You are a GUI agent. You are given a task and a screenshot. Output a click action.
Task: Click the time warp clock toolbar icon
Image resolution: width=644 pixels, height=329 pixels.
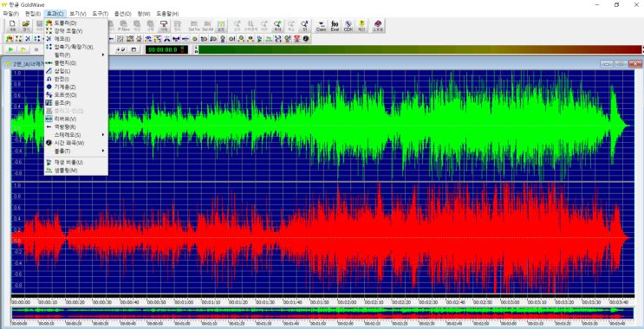pyautogui.click(x=306, y=39)
